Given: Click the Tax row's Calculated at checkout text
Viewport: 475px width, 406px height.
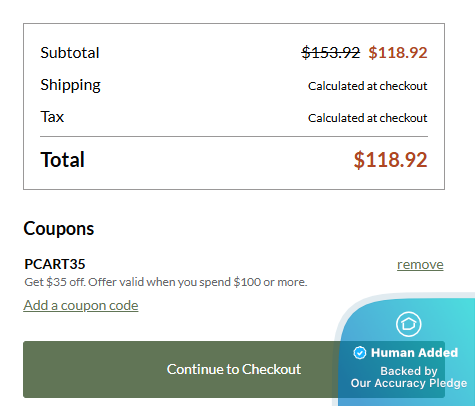Looking at the screenshot, I should [367, 118].
